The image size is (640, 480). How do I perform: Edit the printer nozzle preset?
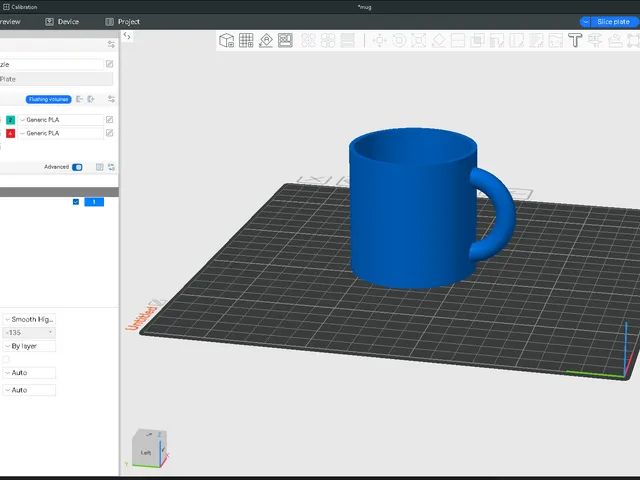(x=109, y=64)
